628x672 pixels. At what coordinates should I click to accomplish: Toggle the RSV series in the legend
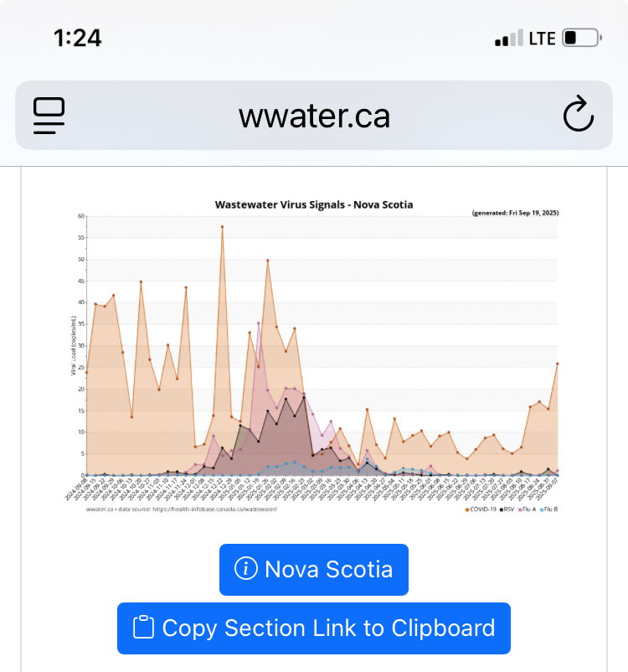(507, 509)
